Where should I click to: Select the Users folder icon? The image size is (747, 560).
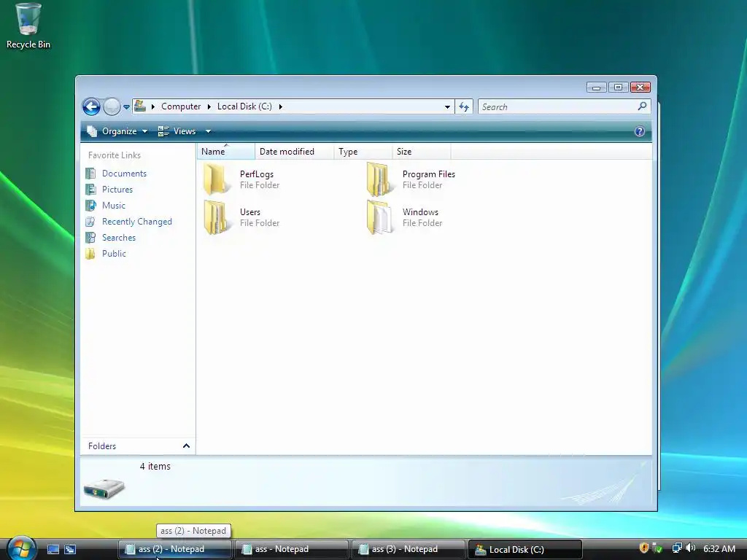click(x=217, y=217)
